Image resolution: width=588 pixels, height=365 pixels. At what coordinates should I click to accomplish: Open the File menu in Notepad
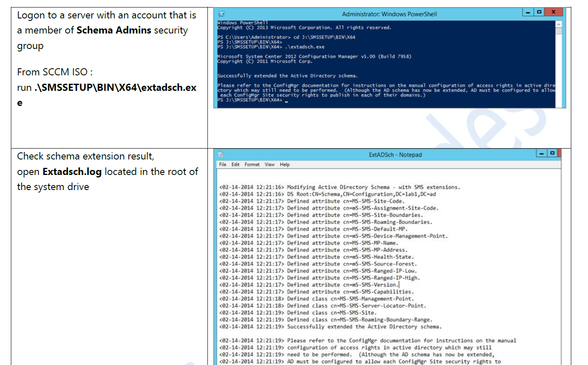223,165
